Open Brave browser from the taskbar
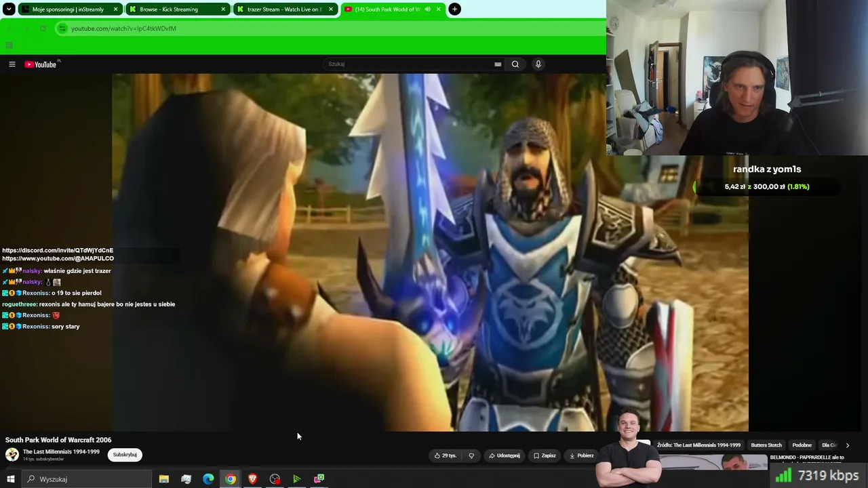The height and width of the screenshot is (488, 868). pyautogui.click(x=252, y=479)
